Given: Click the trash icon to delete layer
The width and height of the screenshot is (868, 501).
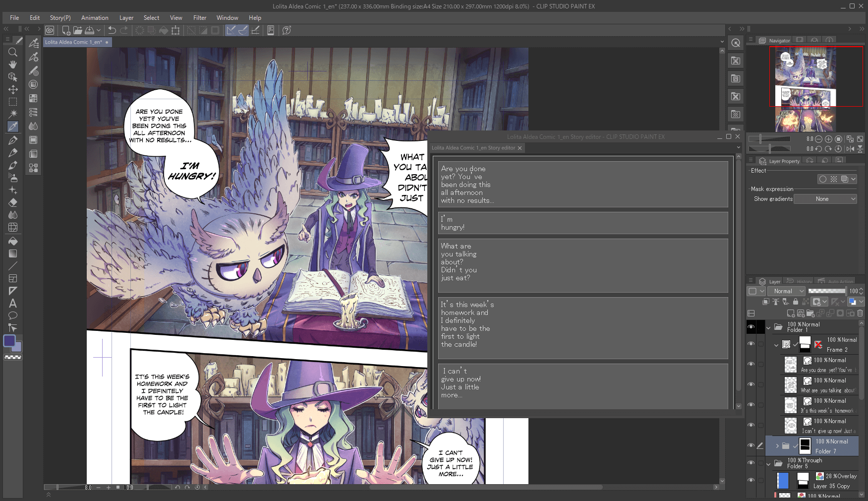Looking at the screenshot, I should [x=860, y=313].
